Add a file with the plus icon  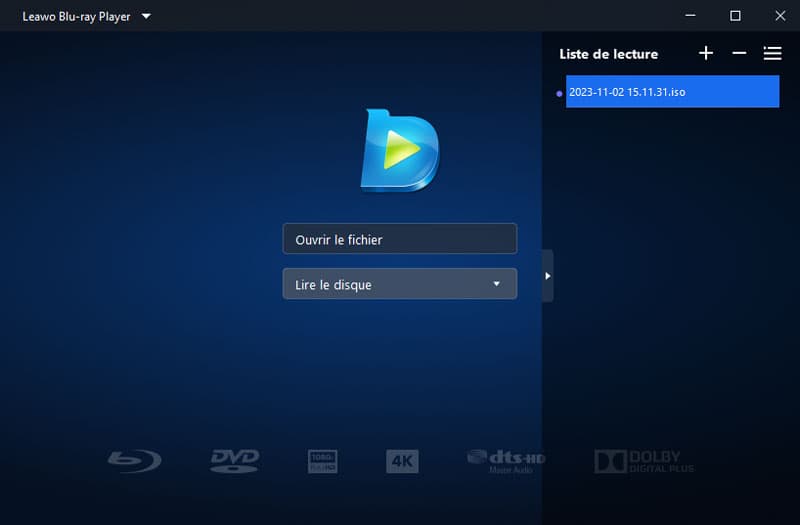[706, 53]
